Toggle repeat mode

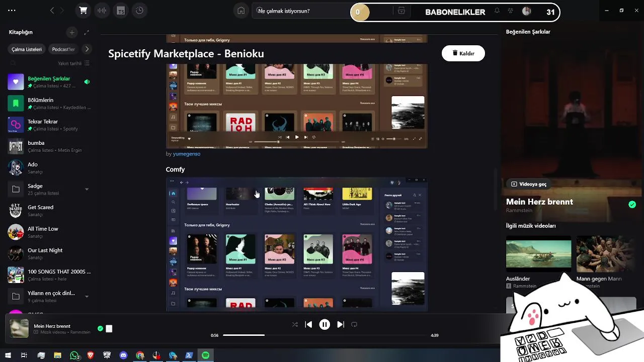click(354, 325)
